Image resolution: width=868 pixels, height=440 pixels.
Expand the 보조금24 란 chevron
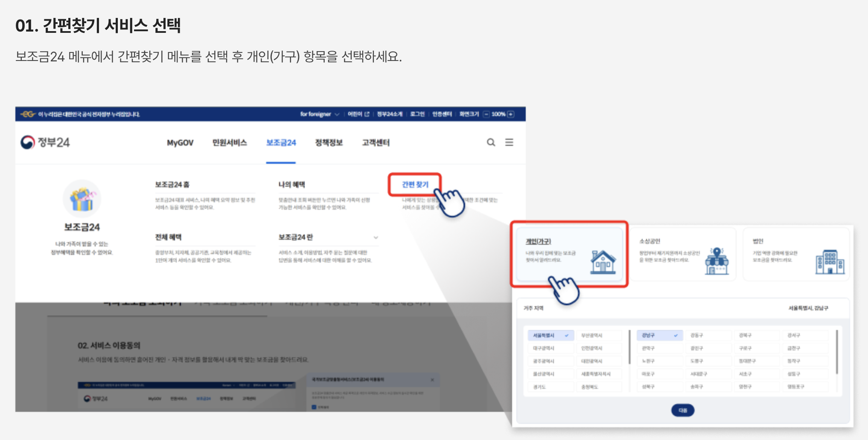pos(376,237)
